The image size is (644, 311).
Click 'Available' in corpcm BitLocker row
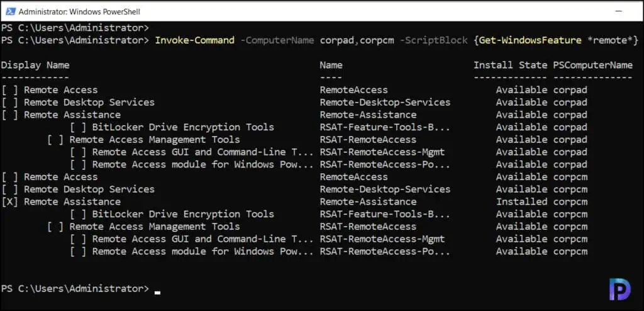(521, 214)
